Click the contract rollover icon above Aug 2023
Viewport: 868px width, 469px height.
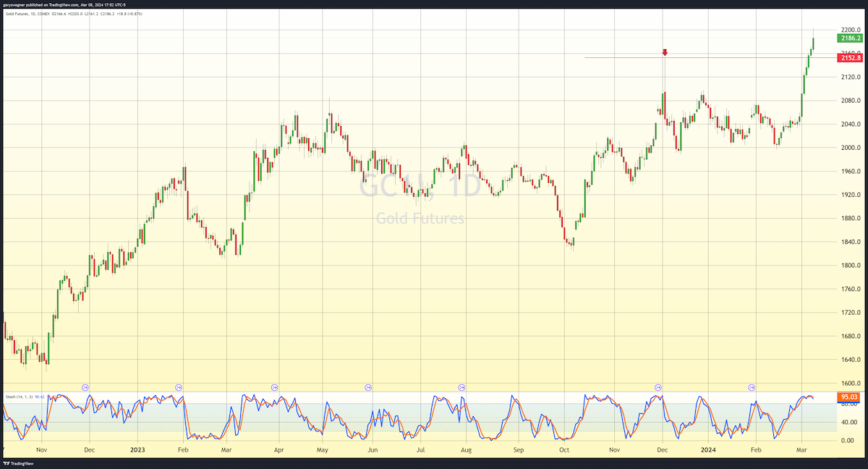(x=461, y=387)
